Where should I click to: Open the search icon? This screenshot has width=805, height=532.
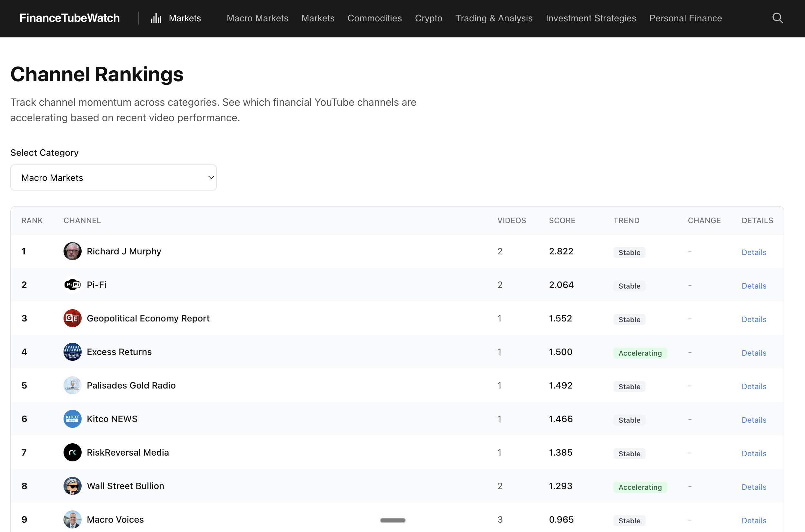click(778, 18)
